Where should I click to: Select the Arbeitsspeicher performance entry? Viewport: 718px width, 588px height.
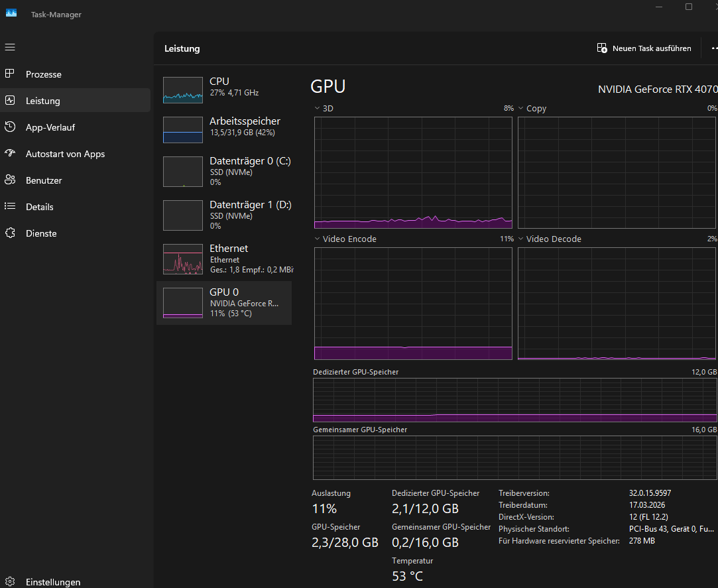(224, 129)
